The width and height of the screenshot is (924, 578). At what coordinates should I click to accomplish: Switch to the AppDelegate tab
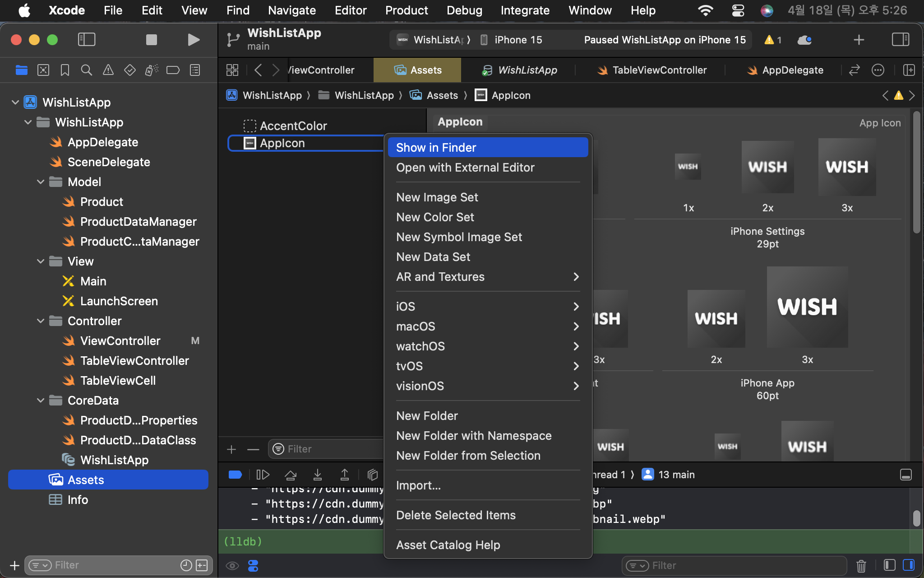(x=785, y=70)
